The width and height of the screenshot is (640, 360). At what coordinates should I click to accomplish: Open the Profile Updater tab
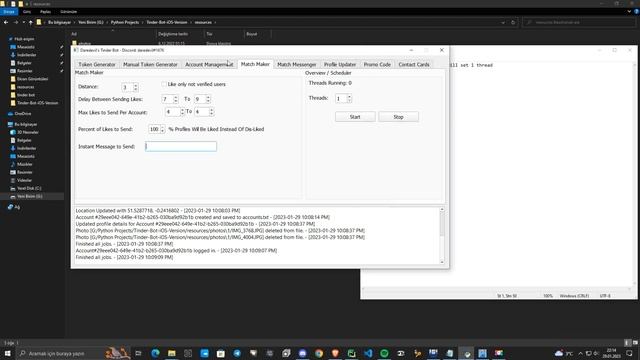click(x=340, y=64)
